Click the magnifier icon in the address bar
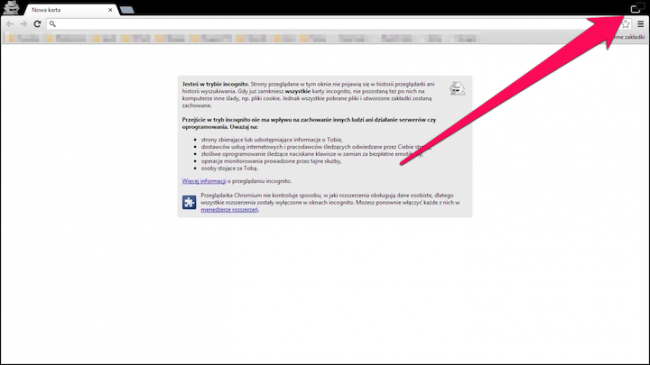The height and width of the screenshot is (365, 650). [52, 24]
